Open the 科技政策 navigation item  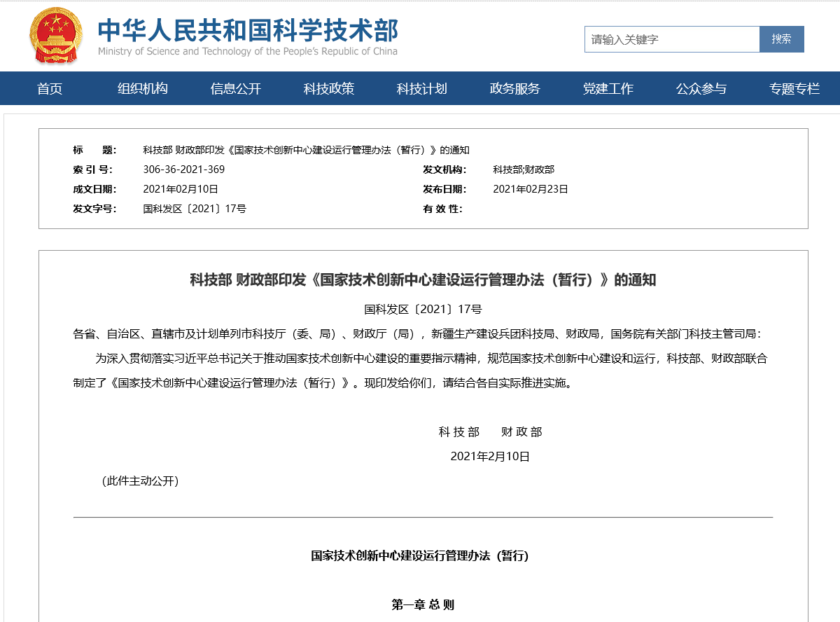pyautogui.click(x=329, y=89)
